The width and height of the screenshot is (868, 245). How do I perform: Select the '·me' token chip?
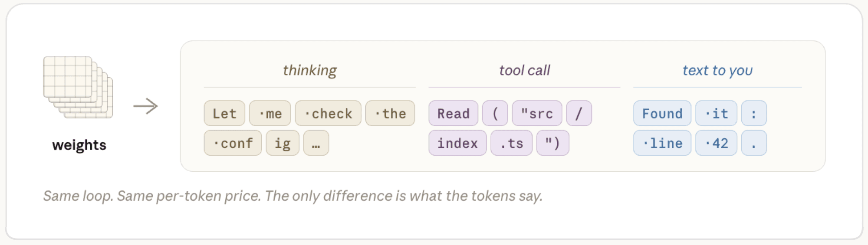click(x=270, y=114)
